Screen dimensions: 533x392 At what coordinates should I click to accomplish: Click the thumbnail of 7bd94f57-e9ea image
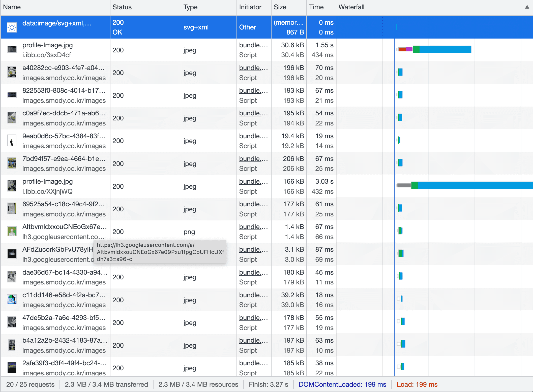pyautogui.click(x=12, y=163)
